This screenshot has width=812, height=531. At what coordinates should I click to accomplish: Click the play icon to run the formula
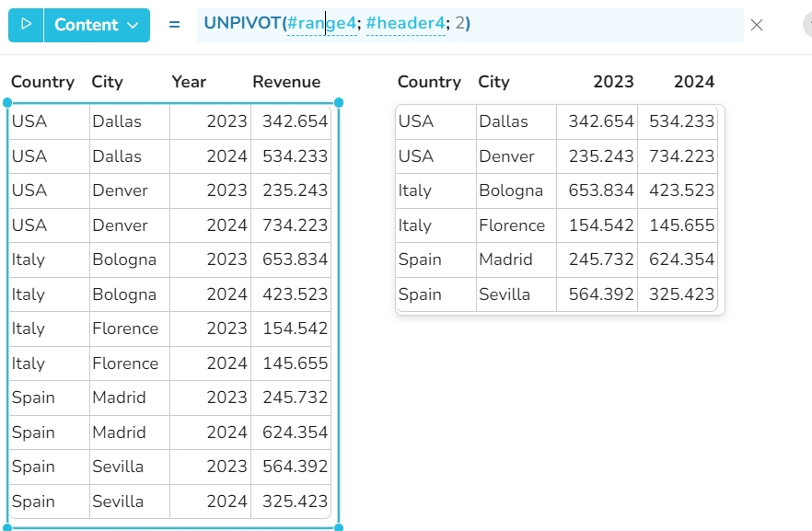coord(26,25)
